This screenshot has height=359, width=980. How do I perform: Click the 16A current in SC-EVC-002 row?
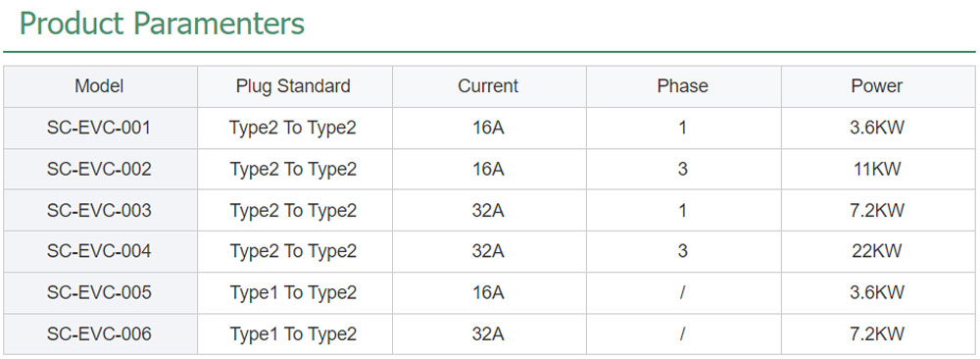pyautogui.click(x=488, y=170)
